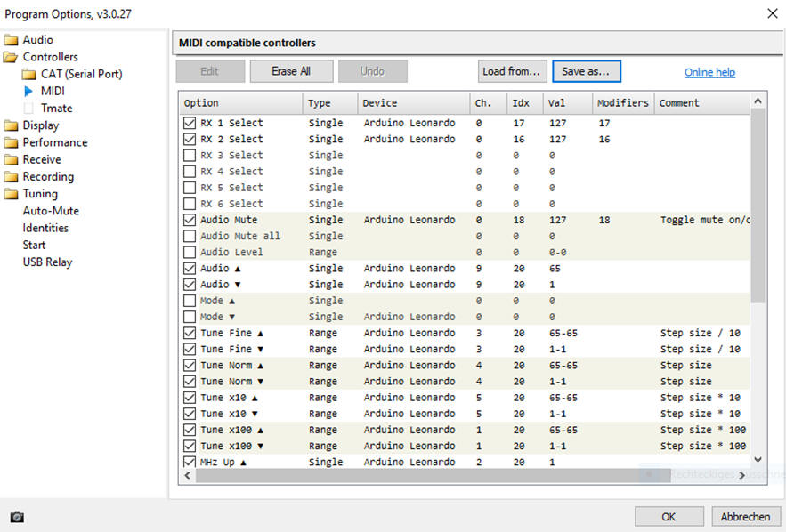786x532 pixels.
Task: Open the Online help link
Action: click(709, 72)
